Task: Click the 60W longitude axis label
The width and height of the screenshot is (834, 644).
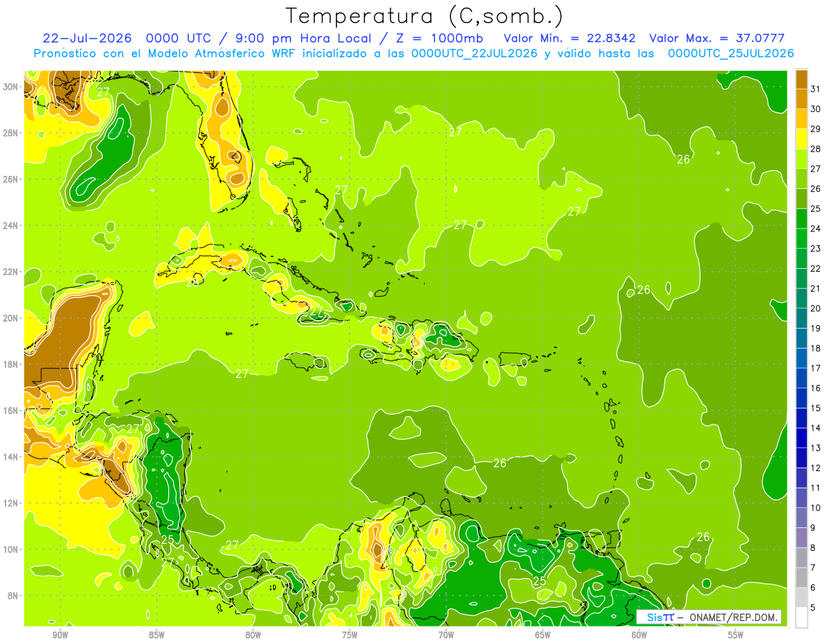Action: 639,635
